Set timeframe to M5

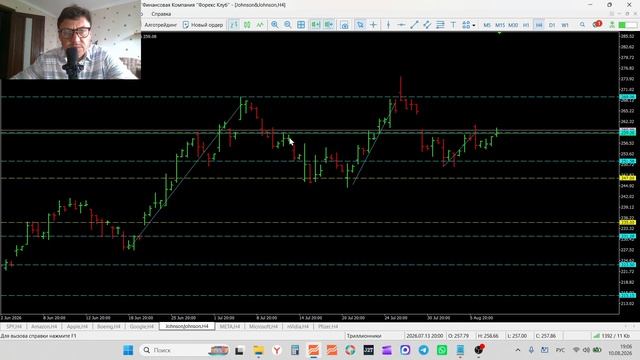click(x=487, y=25)
